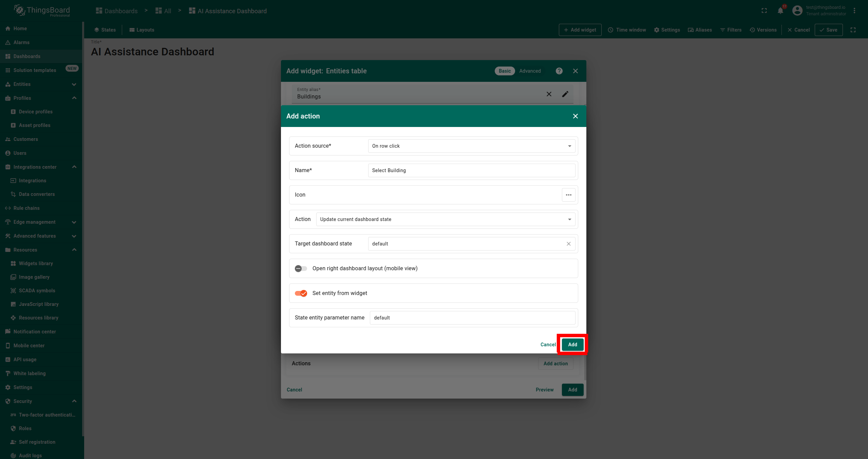868x459 pixels.
Task: Open the Action source dropdown
Action: pyautogui.click(x=471, y=146)
